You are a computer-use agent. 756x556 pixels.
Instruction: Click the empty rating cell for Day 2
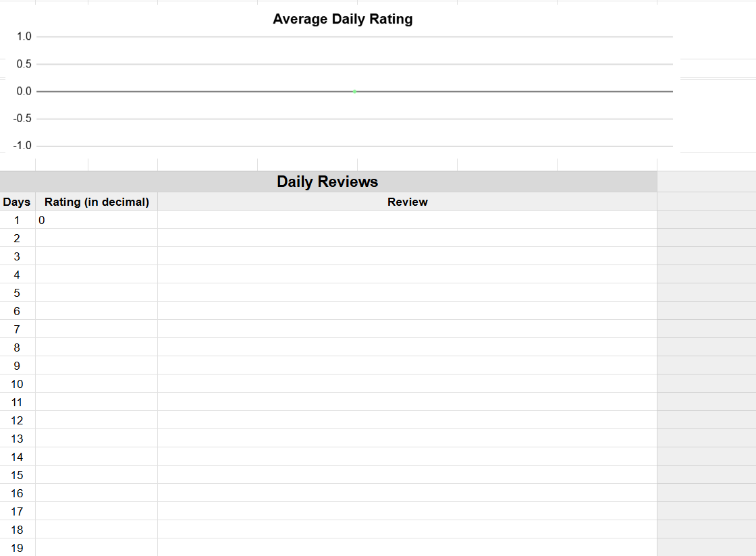point(97,238)
